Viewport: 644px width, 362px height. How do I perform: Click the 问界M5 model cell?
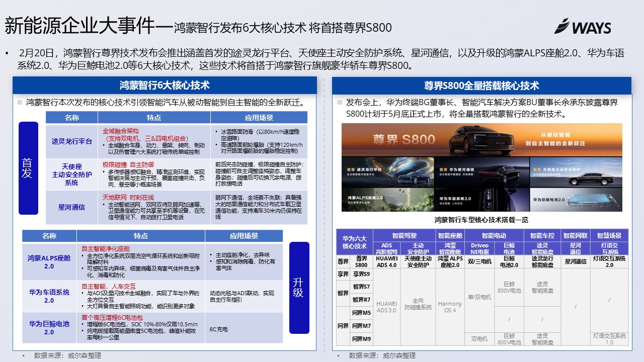click(x=361, y=313)
